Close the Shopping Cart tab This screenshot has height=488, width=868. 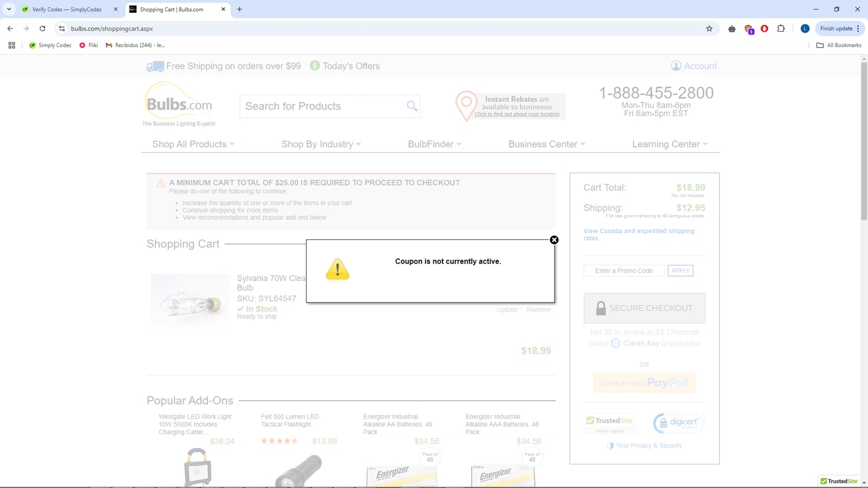223,9
